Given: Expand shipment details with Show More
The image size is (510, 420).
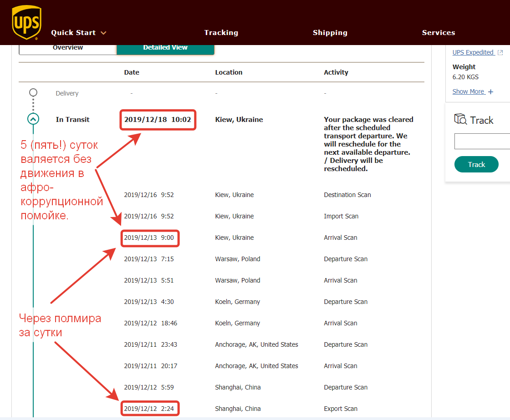Looking at the screenshot, I should click(x=469, y=91).
